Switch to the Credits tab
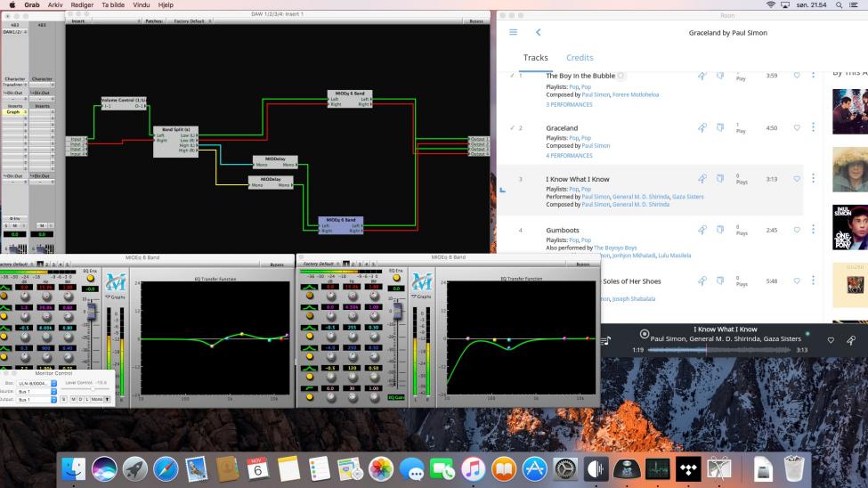Screen dimensions: 868x488 tap(580, 58)
